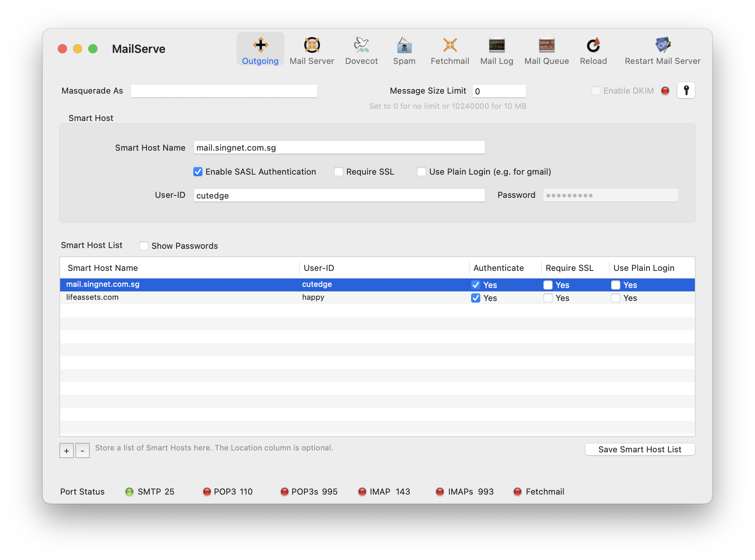Image resolution: width=755 pixels, height=560 pixels.
Task: View the Mail Log
Action: click(x=497, y=45)
